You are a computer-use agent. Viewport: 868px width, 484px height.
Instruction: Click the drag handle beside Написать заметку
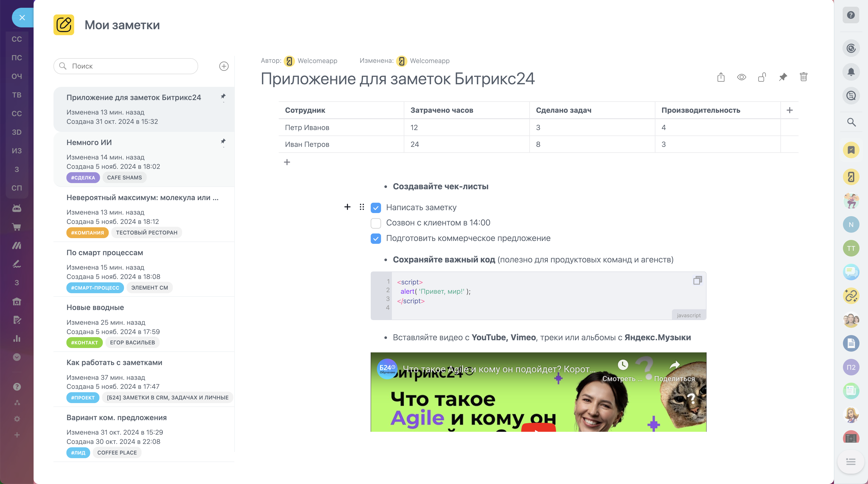[362, 207]
